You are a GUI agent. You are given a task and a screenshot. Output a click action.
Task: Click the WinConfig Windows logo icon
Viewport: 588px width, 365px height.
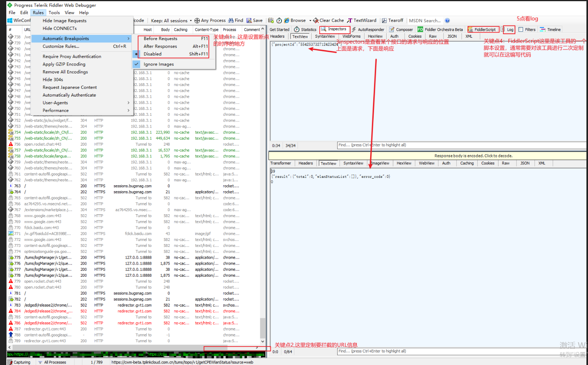(10, 20)
